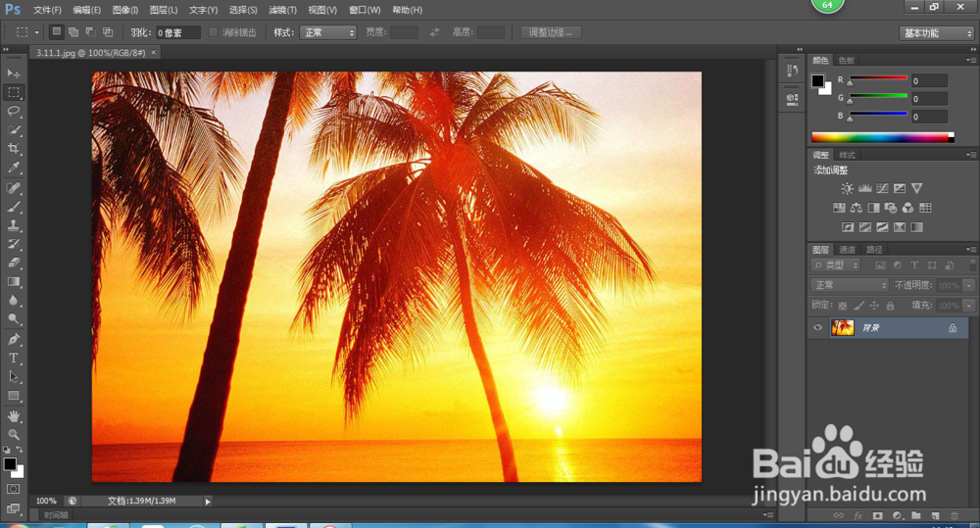Screen dimensions: 980x528
Task: Toggle the 消除锯齿 checkbox
Action: [x=213, y=32]
